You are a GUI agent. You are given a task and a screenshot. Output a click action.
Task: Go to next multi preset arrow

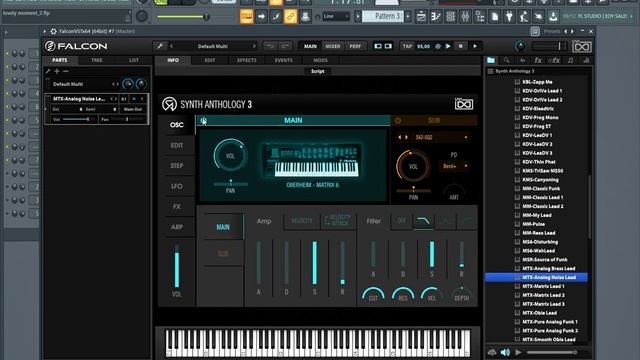point(254,46)
